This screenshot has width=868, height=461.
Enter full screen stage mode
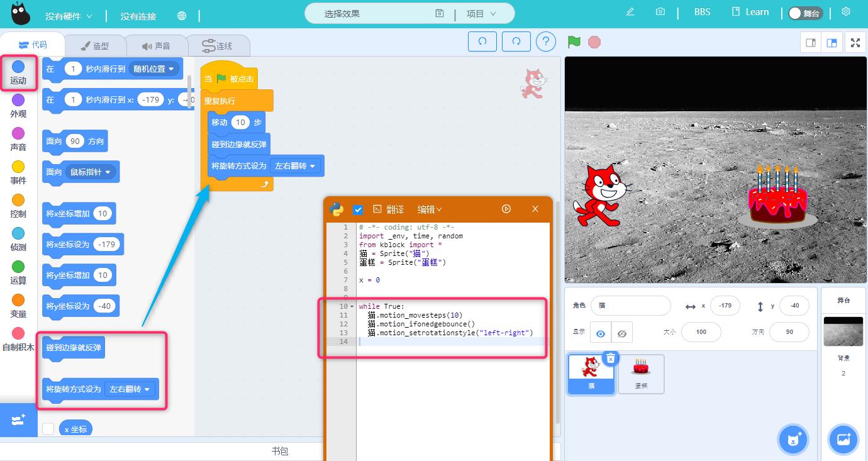click(x=855, y=43)
